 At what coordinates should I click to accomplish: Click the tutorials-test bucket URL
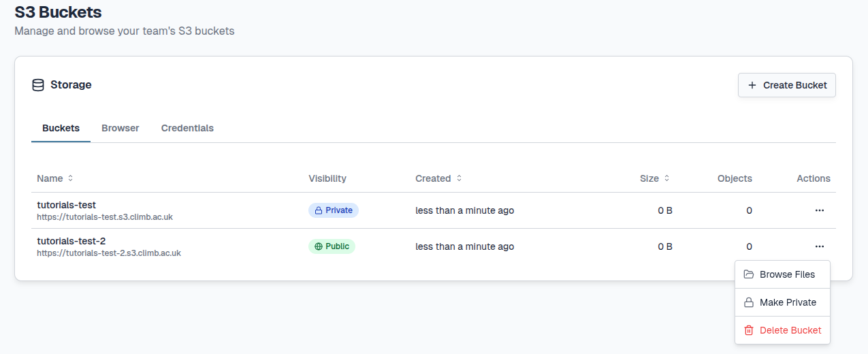click(105, 217)
